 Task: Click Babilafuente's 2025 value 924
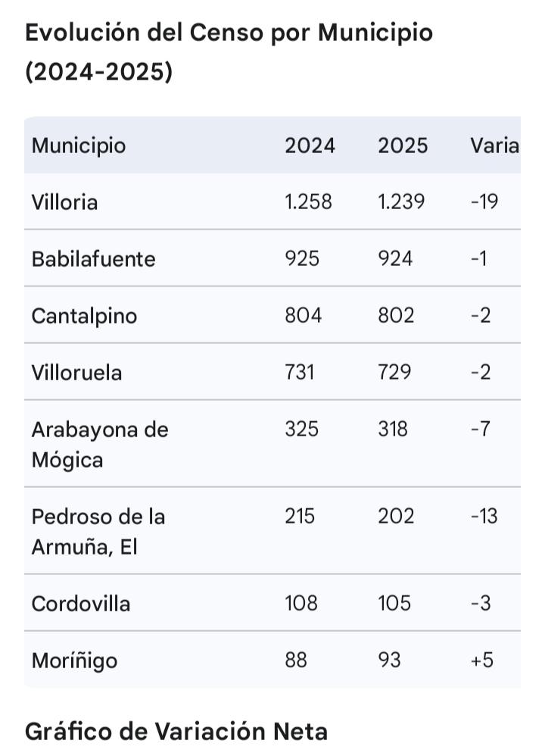(x=396, y=259)
